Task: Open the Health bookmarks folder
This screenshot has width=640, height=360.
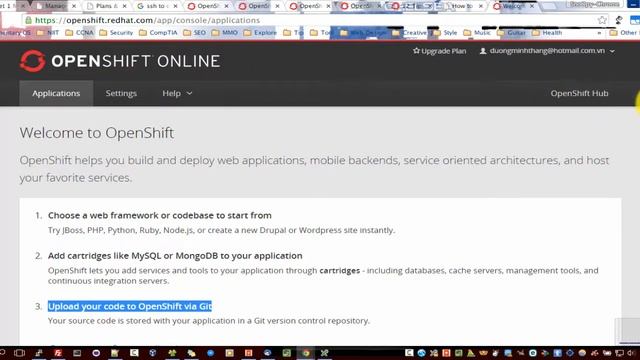Action: click(547, 33)
